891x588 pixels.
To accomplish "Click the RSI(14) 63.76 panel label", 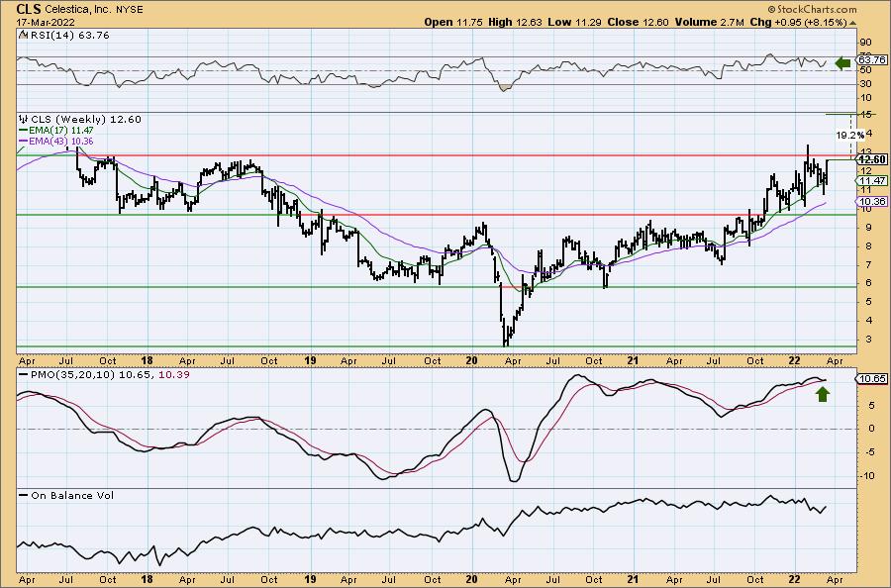I will point(68,36).
